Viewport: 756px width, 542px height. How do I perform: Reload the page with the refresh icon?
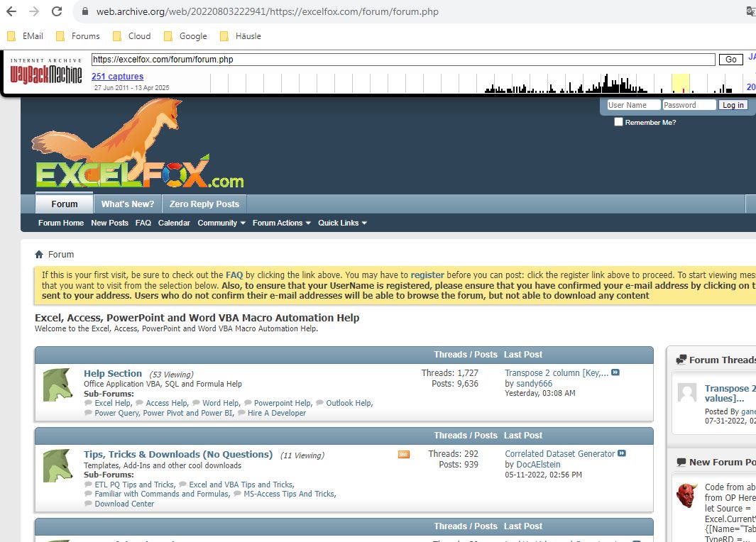point(57,11)
